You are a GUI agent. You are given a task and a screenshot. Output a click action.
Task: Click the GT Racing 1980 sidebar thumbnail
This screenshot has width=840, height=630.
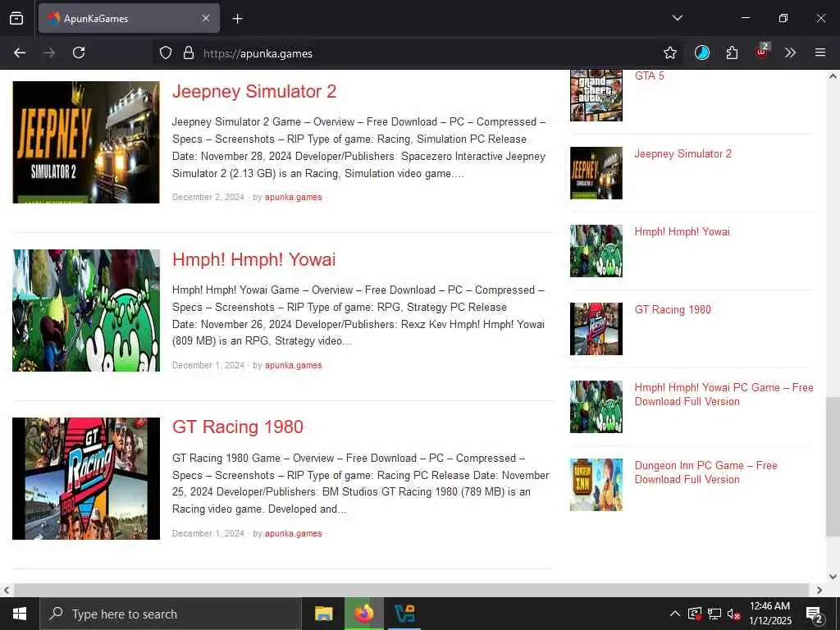[x=596, y=329]
